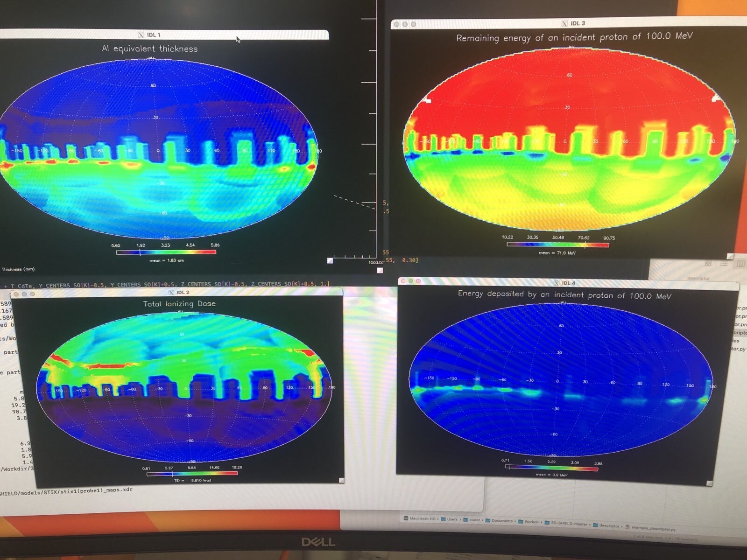Click the Al equivalent thickness color bar
Image resolution: width=747 pixels, height=560 pixels.
point(166,252)
